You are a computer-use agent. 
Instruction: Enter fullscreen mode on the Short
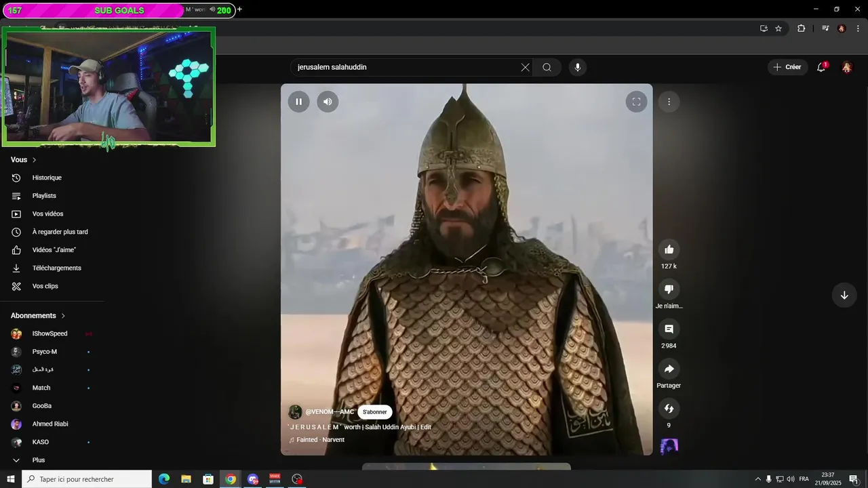pyautogui.click(x=636, y=102)
